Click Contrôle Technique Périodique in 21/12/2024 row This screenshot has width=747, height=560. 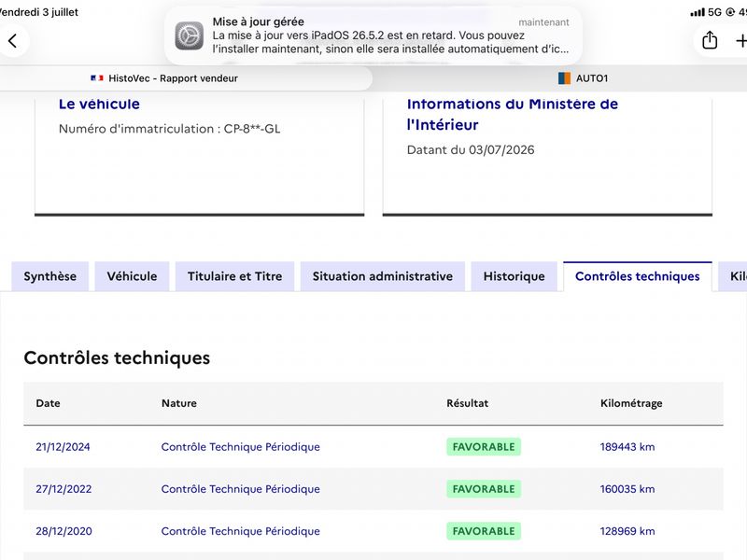(x=241, y=447)
